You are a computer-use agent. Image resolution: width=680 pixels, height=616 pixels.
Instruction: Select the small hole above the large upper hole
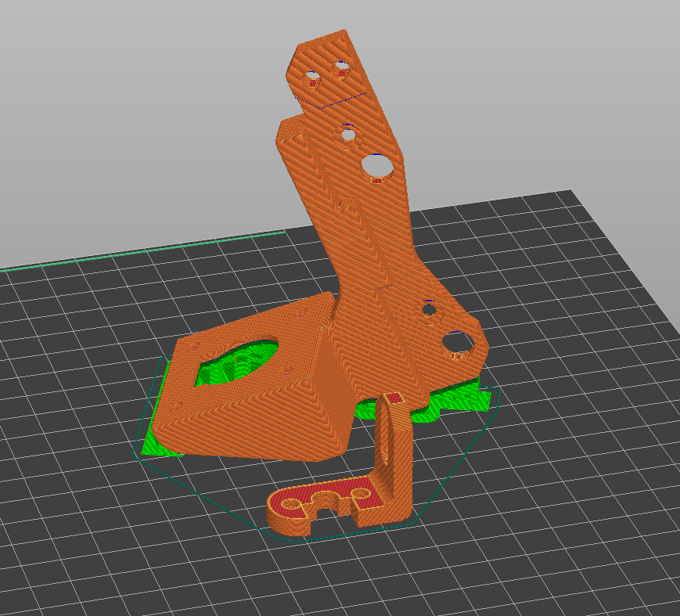pos(348,135)
